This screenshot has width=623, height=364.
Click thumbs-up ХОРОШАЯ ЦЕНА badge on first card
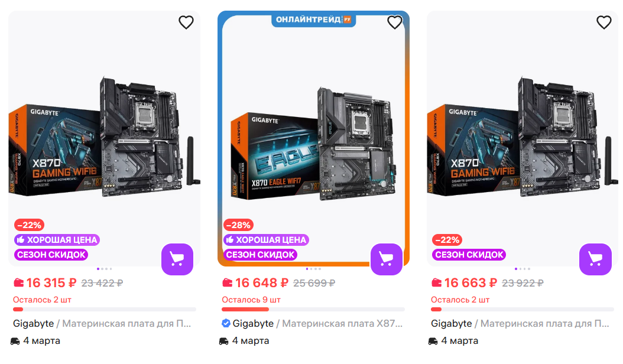[57, 240]
